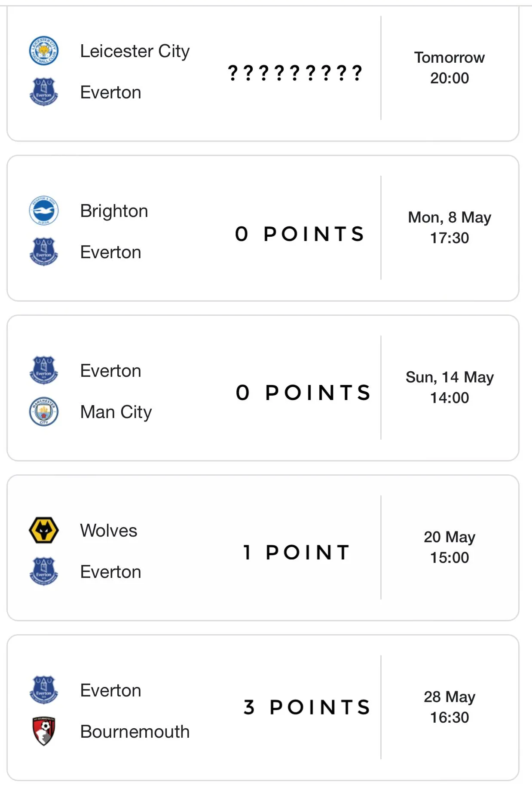Screen dimensions: 532x785
Task: Click Everton crest in Wolves fixture
Action: click(43, 571)
